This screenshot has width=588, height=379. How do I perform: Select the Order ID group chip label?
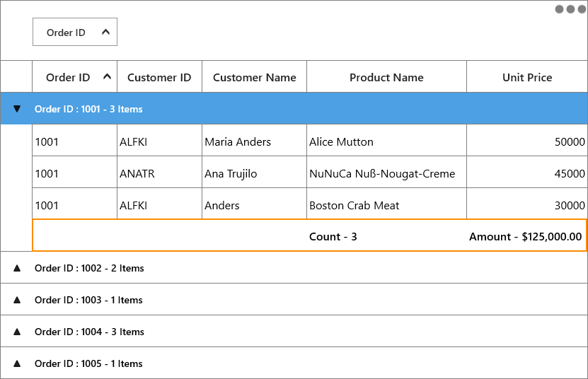[x=66, y=33]
